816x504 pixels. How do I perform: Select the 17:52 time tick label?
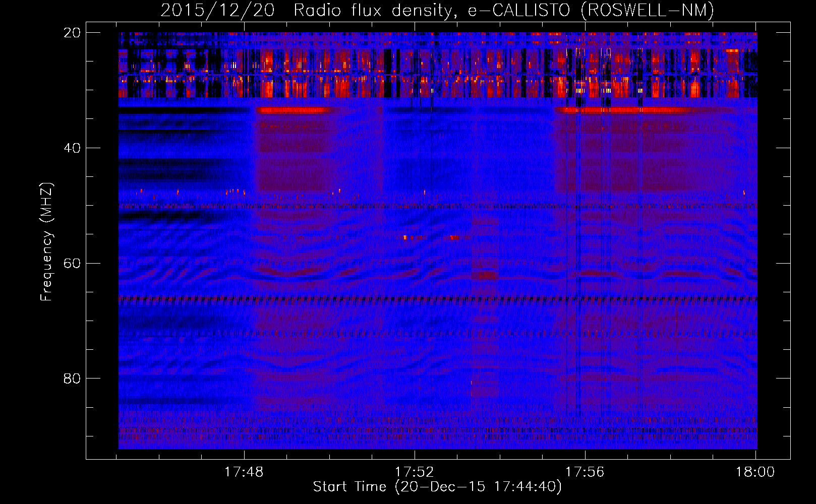point(414,472)
